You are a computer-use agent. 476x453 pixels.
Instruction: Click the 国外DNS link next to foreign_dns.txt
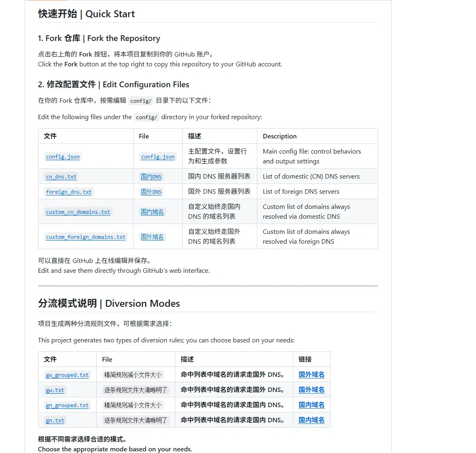tap(151, 192)
